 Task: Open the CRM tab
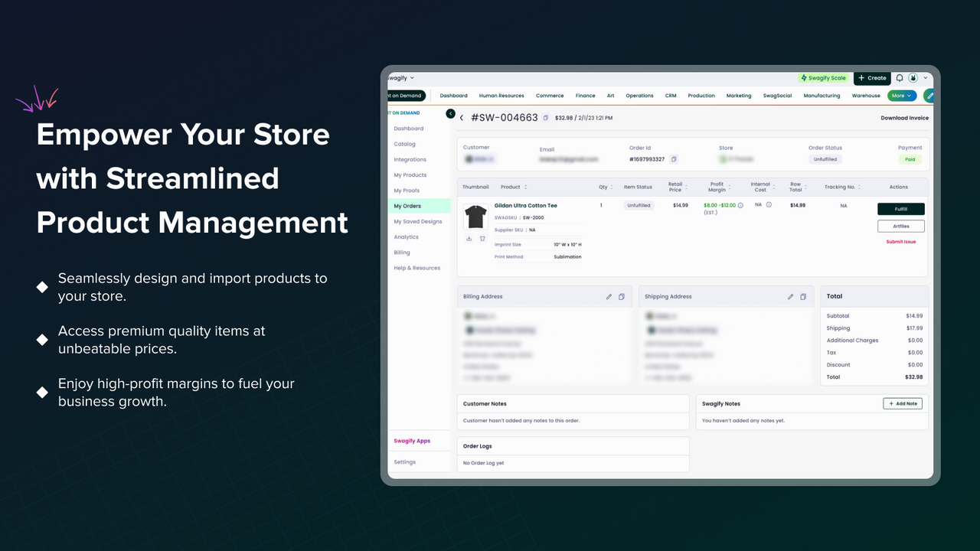pos(671,96)
